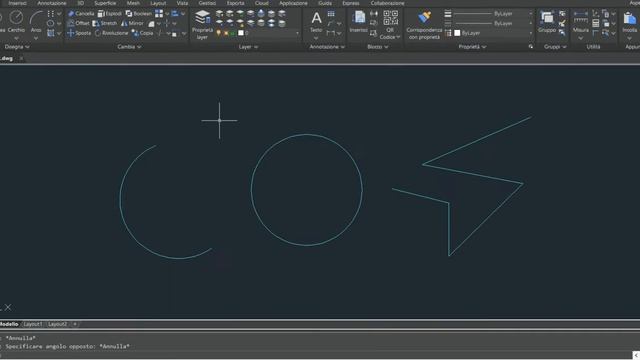Switch to the Layout2 tab
The width and height of the screenshot is (640, 360).
57,324
